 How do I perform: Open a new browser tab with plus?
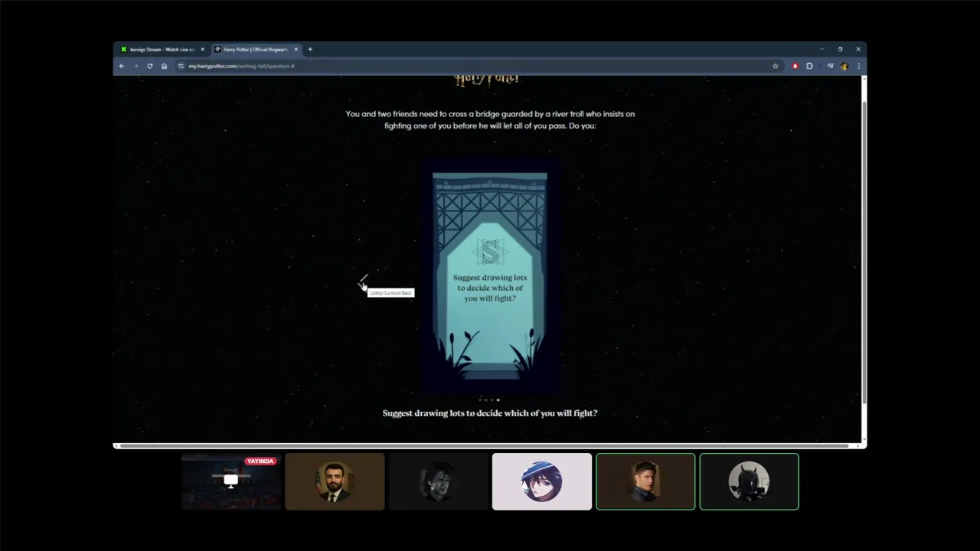tap(310, 49)
